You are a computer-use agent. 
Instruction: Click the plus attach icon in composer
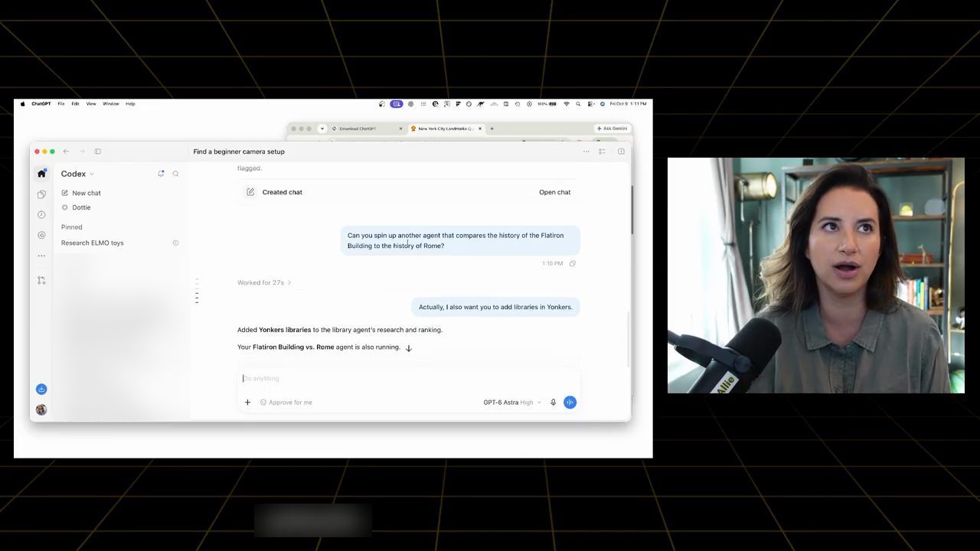tap(247, 403)
